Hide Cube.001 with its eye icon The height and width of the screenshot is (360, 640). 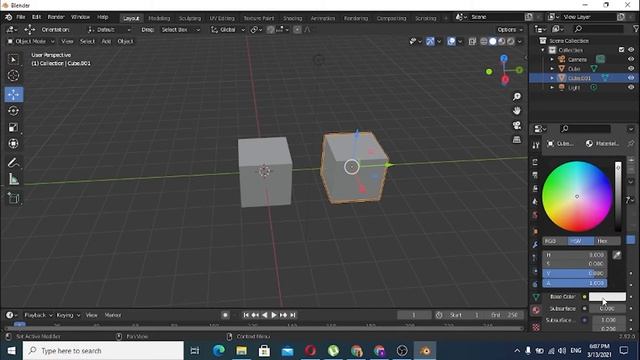pyautogui.click(x=631, y=78)
